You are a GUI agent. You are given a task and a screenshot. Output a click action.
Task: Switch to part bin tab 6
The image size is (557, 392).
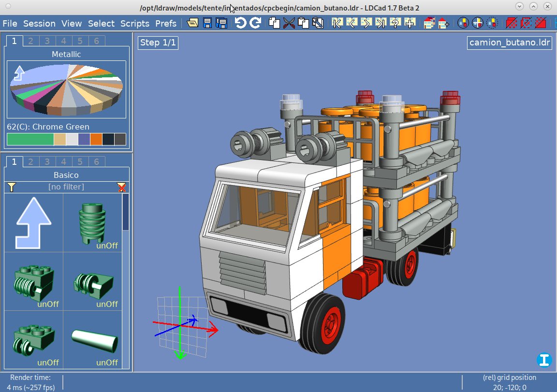pos(96,162)
